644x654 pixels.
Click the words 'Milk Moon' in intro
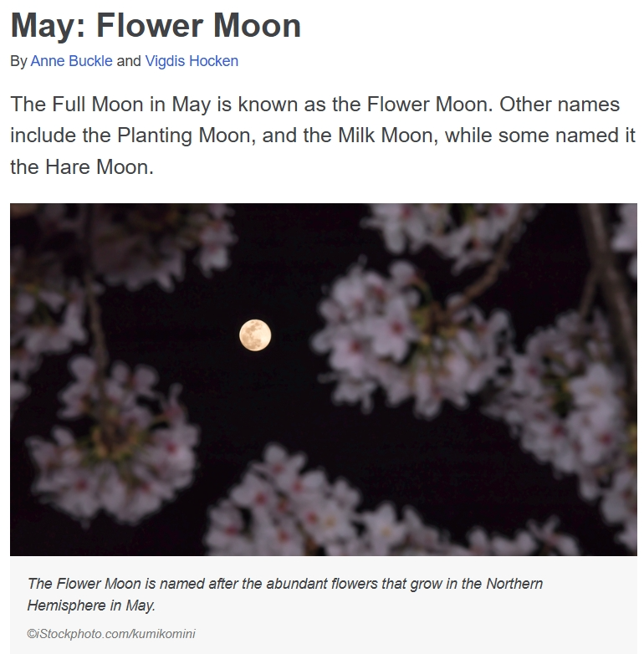pyautogui.click(x=385, y=135)
